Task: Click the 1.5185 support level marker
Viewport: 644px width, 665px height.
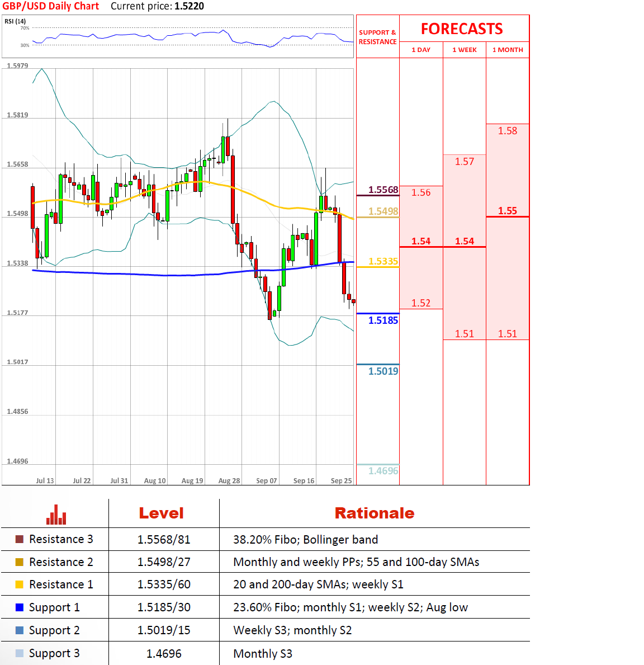Action: [x=383, y=320]
